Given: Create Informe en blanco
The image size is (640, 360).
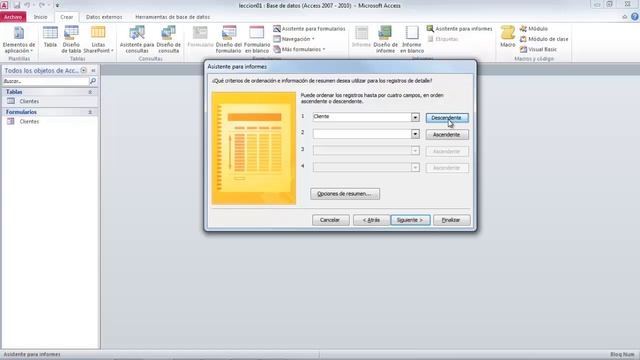Looking at the screenshot, I should 411,39.
